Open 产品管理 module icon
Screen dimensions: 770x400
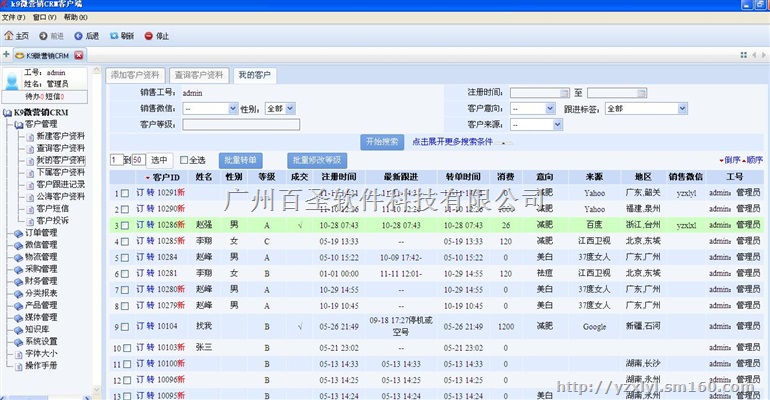pyautogui.click(x=19, y=305)
